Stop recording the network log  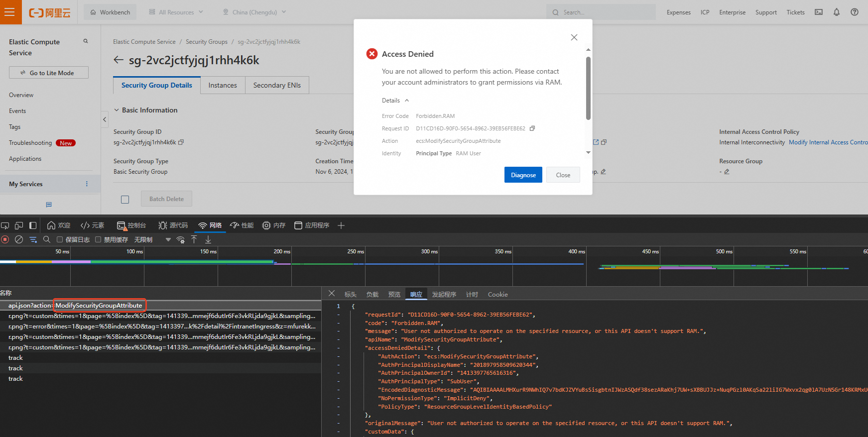click(x=5, y=239)
